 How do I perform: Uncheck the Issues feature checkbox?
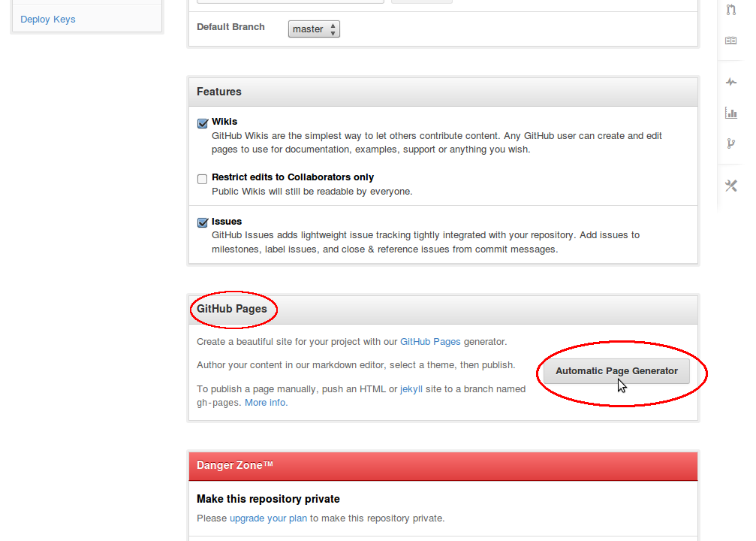[203, 222]
